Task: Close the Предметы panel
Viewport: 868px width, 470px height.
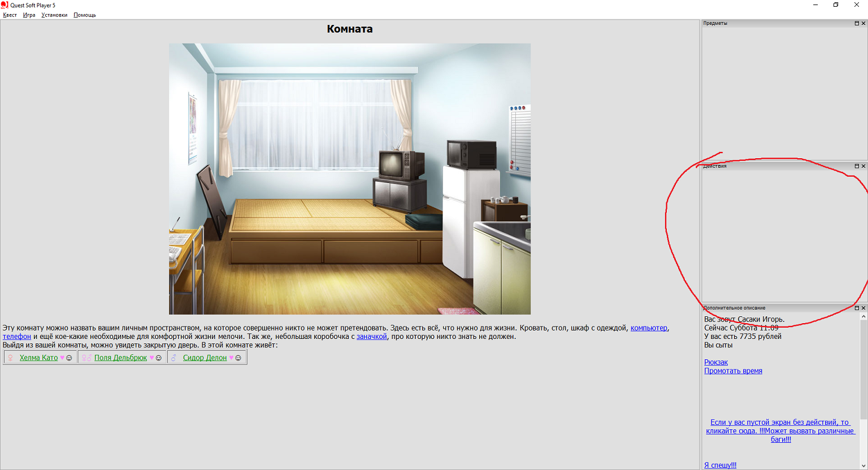Action: point(863,23)
